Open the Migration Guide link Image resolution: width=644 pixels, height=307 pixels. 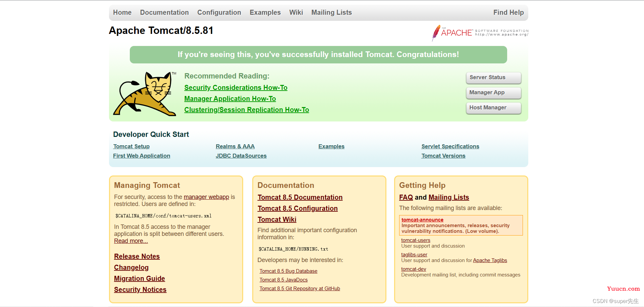click(x=140, y=278)
